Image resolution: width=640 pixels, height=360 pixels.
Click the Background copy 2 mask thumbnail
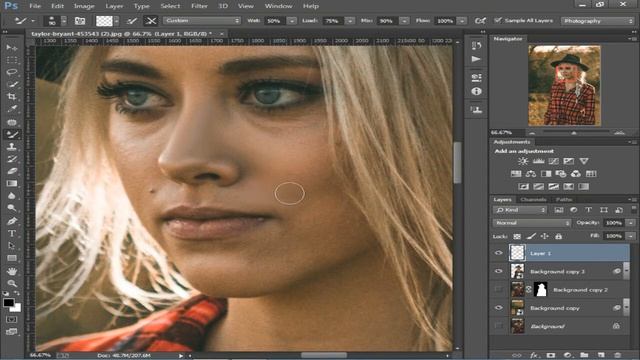click(540, 289)
